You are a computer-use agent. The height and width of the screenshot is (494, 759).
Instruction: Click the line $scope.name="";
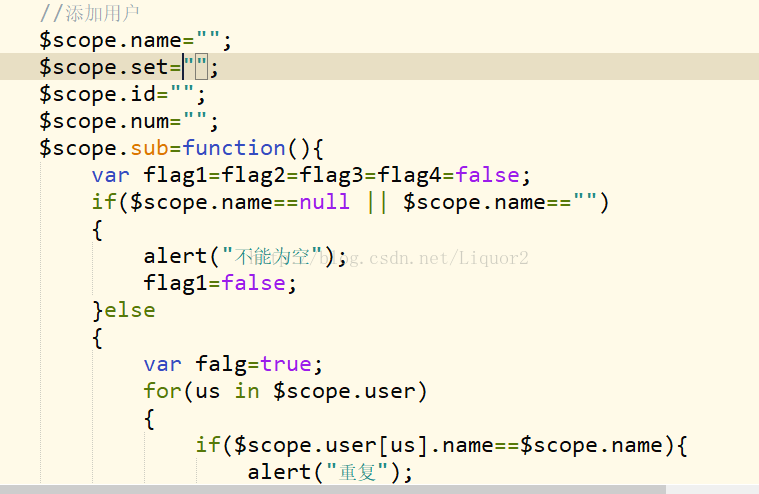(x=136, y=40)
